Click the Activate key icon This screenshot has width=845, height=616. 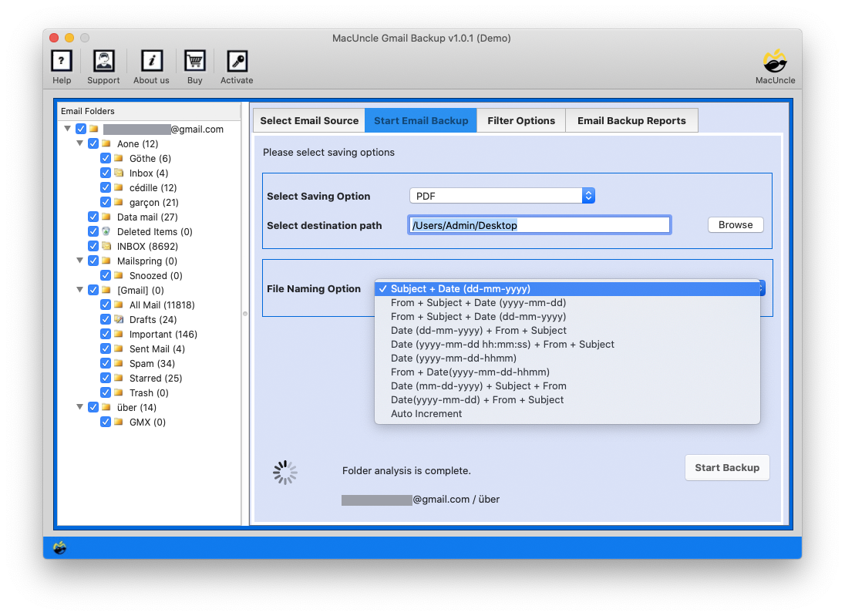237,62
